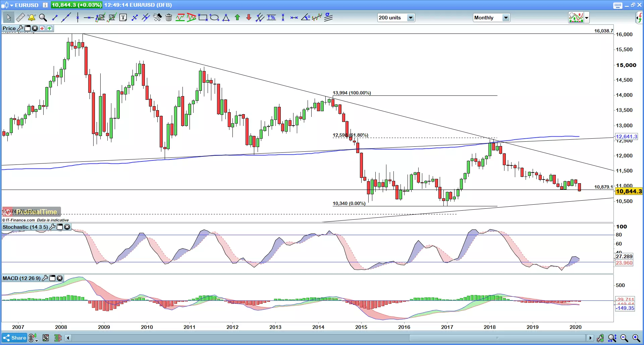Close the MACD indicator panel
The height and width of the screenshot is (345, 644).
click(60, 278)
